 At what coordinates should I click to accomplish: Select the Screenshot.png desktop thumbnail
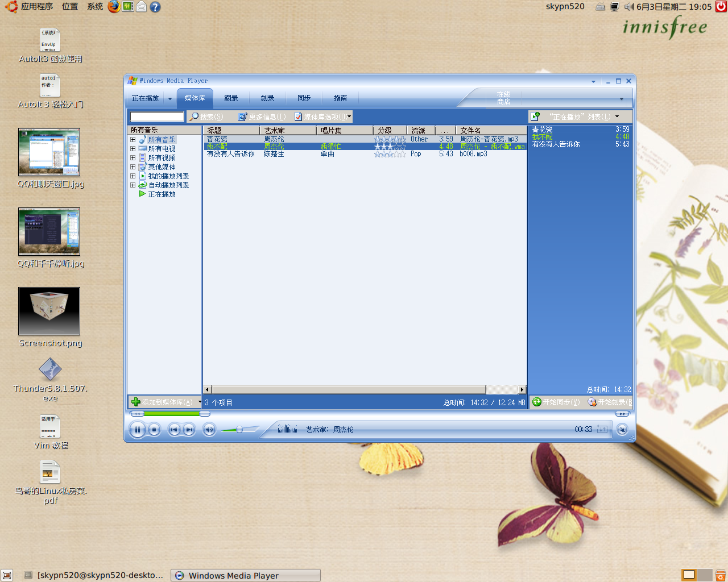click(x=49, y=311)
